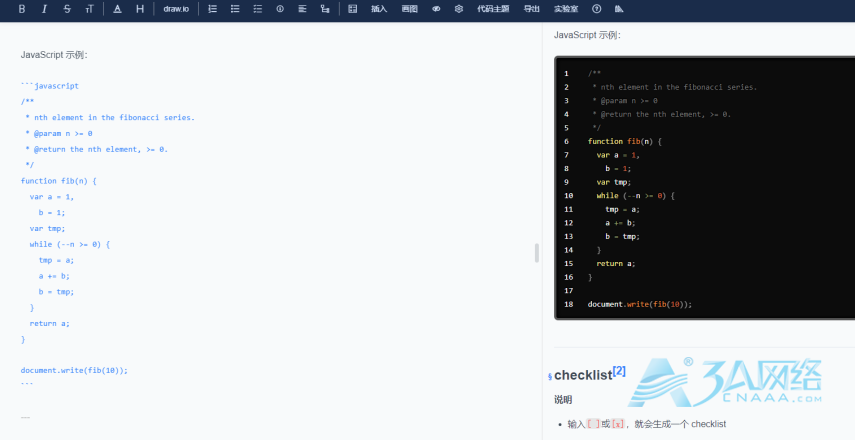The image size is (855, 440).
Task: Click preview code line 6 function fib(n)
Action: coord(624,141)
